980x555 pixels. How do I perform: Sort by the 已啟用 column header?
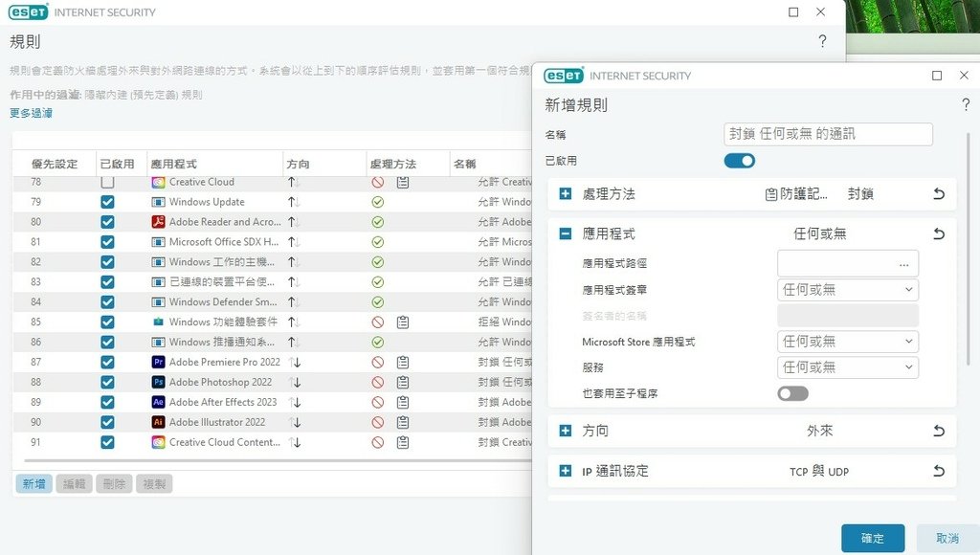117,164
